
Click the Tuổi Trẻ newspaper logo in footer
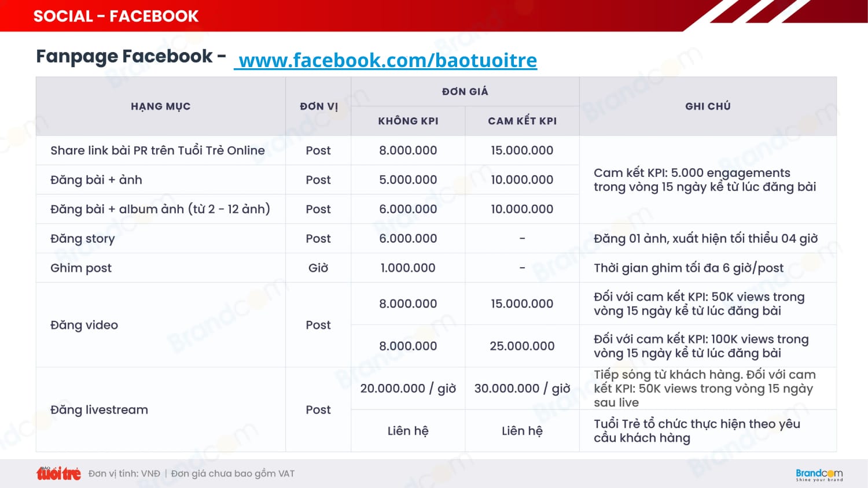(58, 473)
